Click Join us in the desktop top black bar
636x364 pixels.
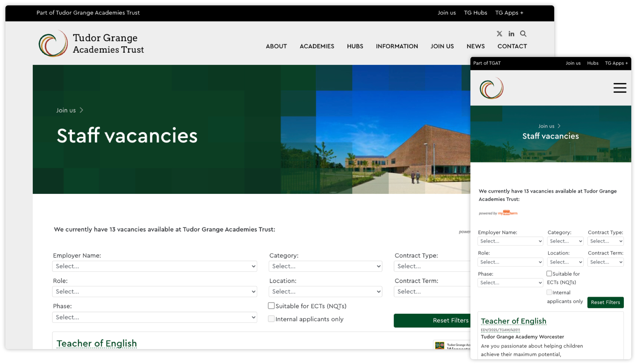point(446,13)
